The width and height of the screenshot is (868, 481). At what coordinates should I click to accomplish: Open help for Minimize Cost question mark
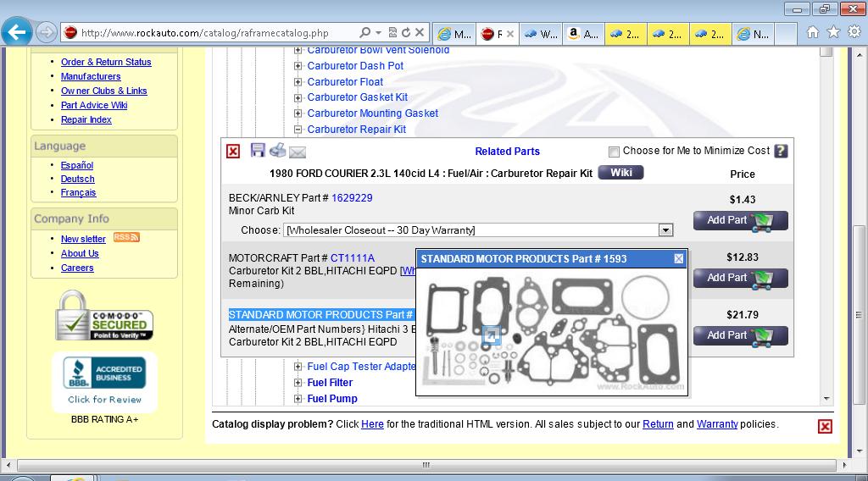pyautogui.click(x=781, y=151)
